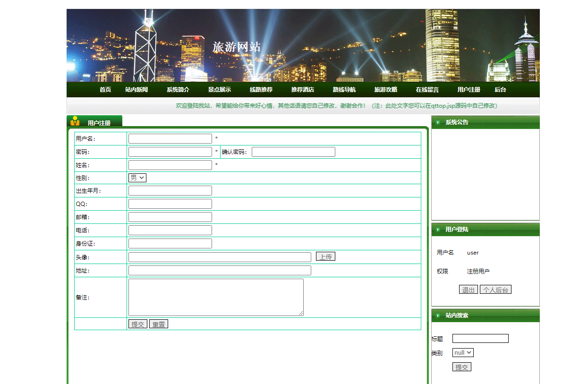Open the 首页 menu item
Image resolution: width=588 pixels, height=384 pixels.
(x=105, y=89)
